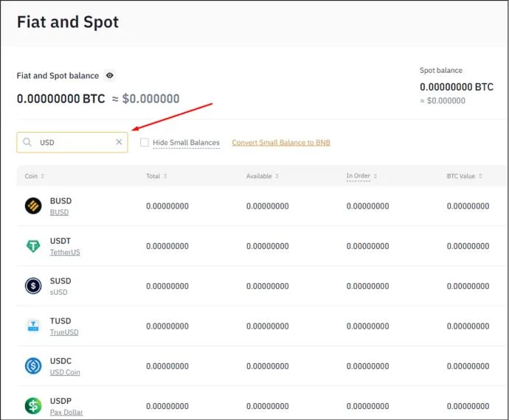The image size is (509, 420).
Task: Enable Hide Small Balances checkbox
Action: (145, 142)
